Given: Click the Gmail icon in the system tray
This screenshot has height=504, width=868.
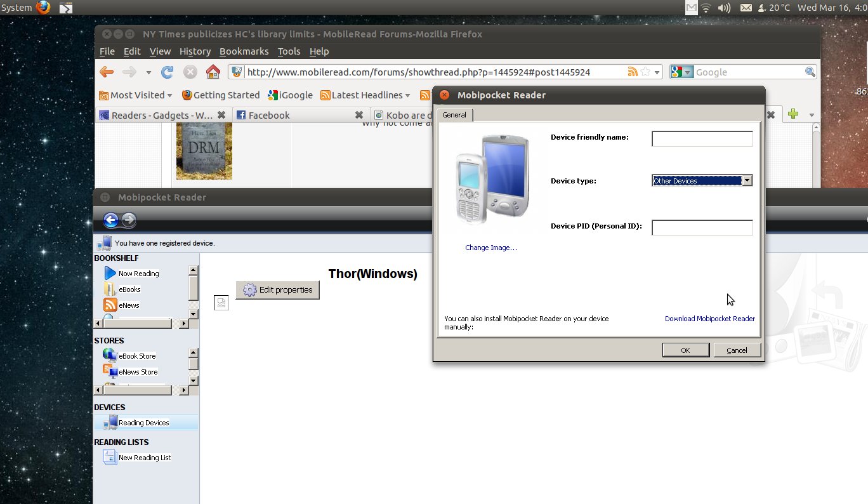Looking at the screenshot, I should (x=692, y=8).
